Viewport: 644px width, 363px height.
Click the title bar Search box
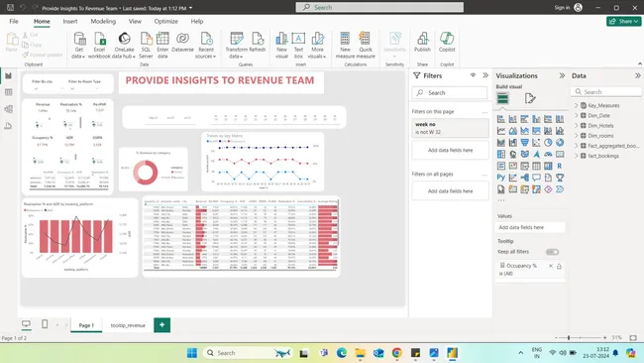pyautogui.click(x=379, y=7)
